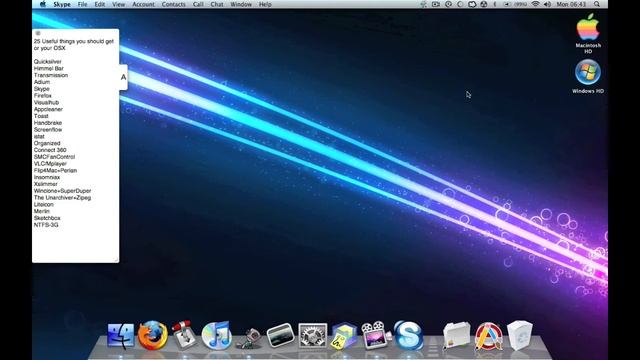Open the Call menu
This screenshot has width=640, height=360.
pyautogui.click(x=198, y=4)
